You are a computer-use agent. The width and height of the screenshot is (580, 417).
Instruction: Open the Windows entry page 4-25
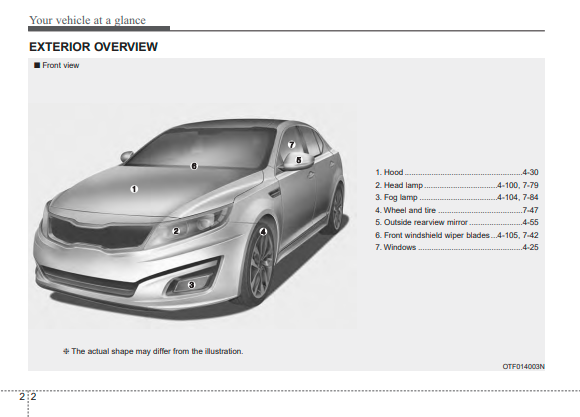(456, 247)
